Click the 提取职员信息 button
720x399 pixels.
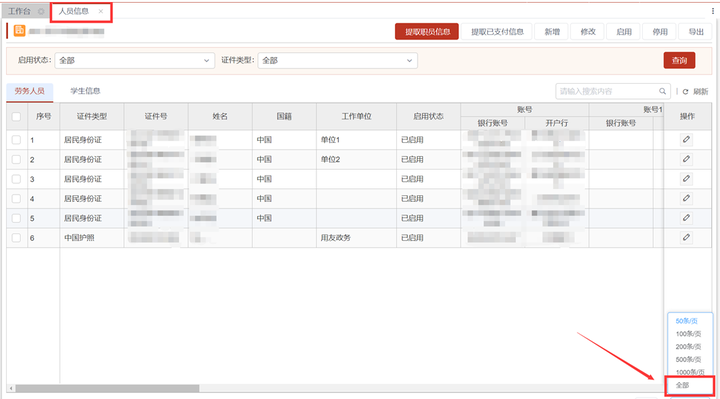coord(427,32)
